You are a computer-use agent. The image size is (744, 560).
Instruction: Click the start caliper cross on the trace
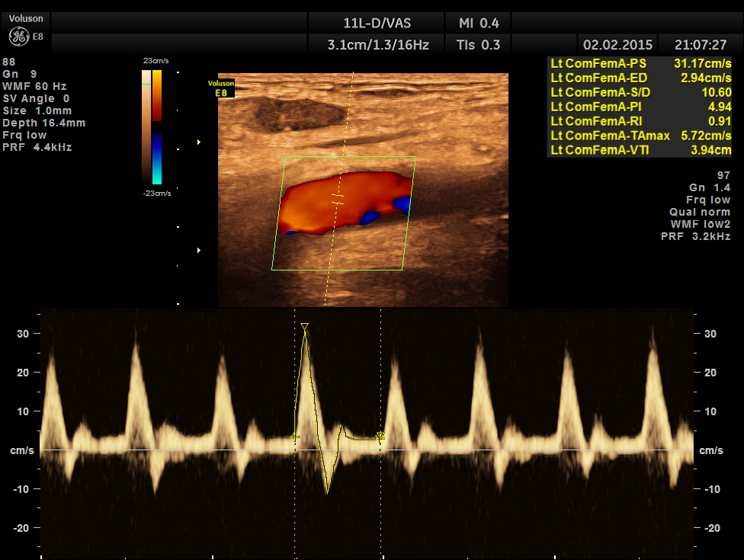click(x=296, y=437)
